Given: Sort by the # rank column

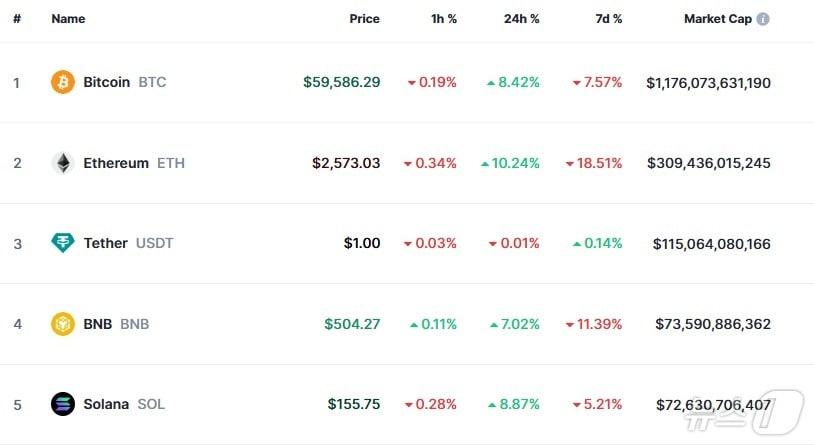Looking at the screenshot, I should (17, 19).
